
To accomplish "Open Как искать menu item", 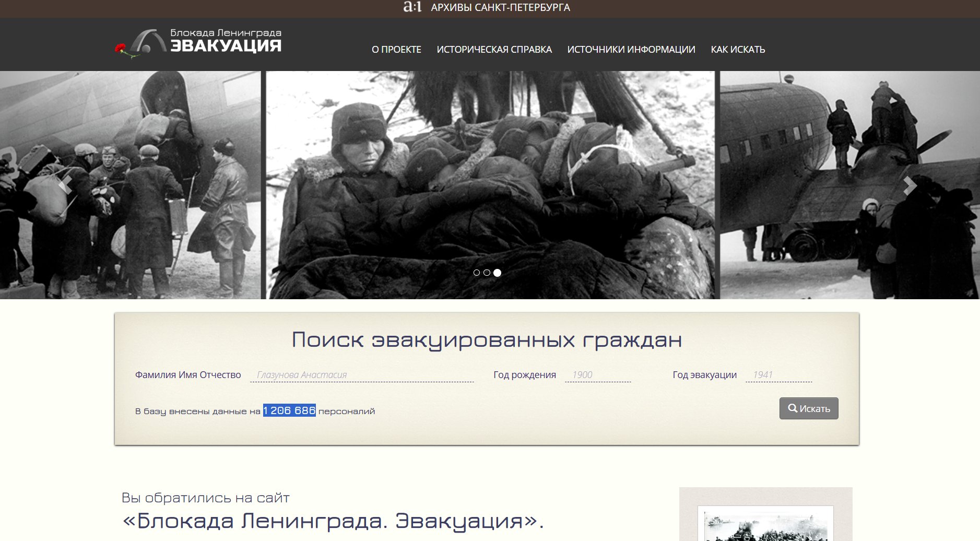I will coord(738,49).
